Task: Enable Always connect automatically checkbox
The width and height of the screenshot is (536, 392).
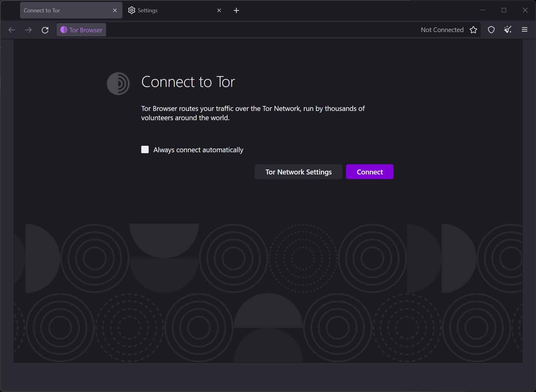Action: coord(145,149)
